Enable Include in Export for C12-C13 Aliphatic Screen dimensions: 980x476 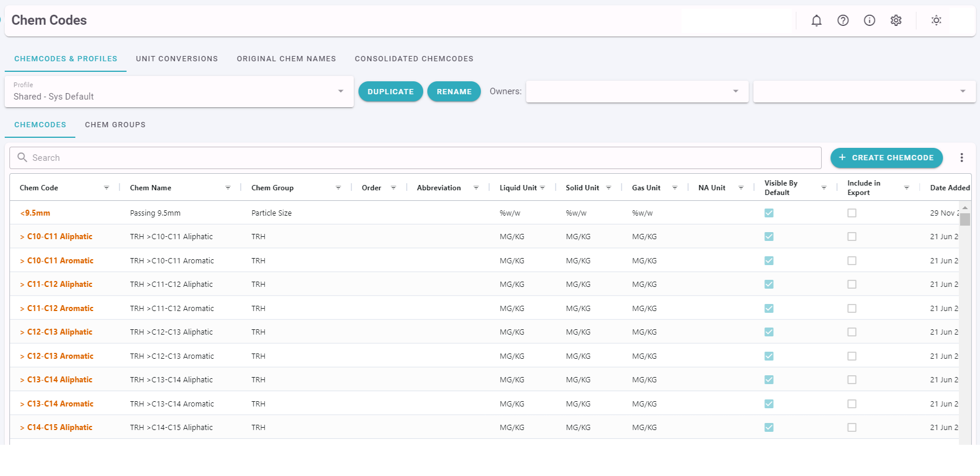852,332
